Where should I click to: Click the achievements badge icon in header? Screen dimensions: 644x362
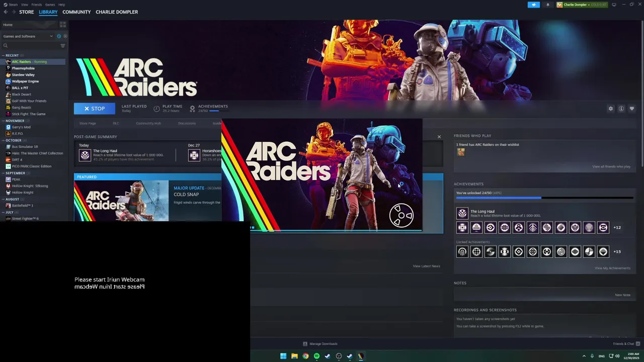[x=192, y=109]
